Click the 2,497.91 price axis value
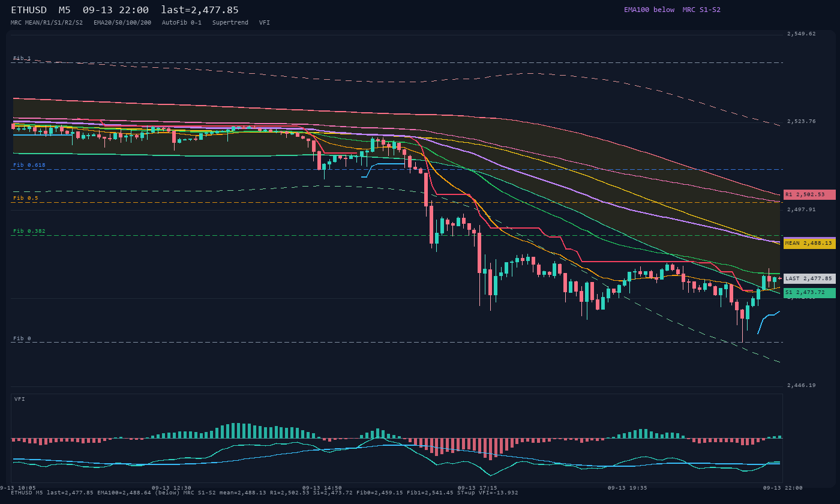Image resolution: width=840 pixels, height=504 pixels. [x=802, y=209]
